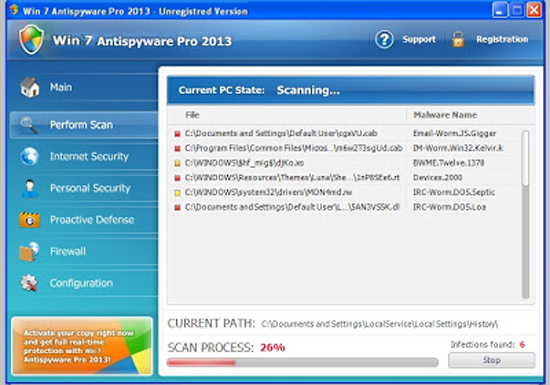Click the Support question mark icon
The height and width of the screenshot is (385, 550).
[x=384, y=39]
